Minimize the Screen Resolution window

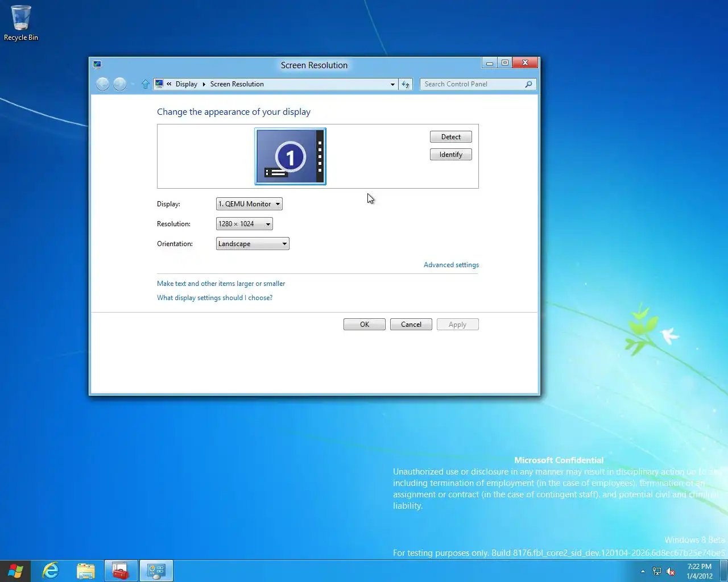(490, 63)
